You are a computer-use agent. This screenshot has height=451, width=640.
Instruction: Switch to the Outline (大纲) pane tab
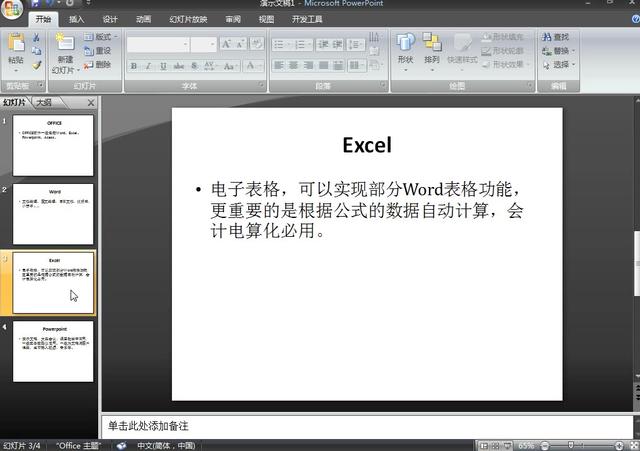tap(44, 102)
